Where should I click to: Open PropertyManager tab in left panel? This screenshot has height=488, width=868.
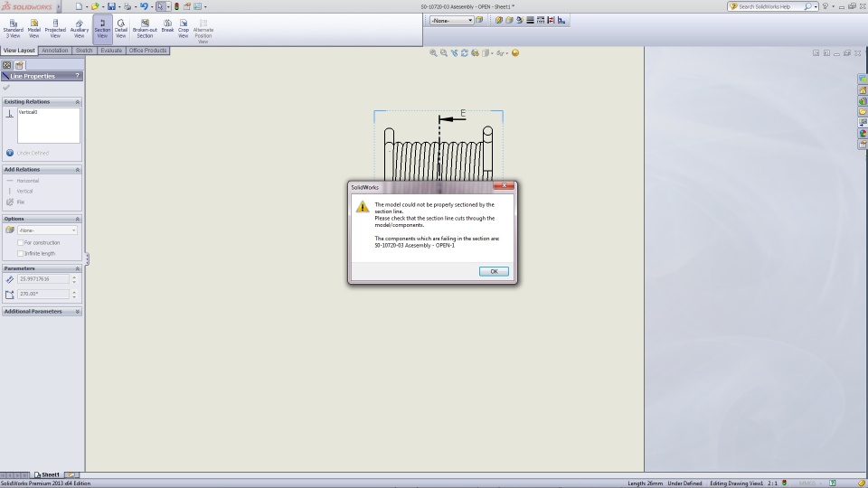pos(19,65)
